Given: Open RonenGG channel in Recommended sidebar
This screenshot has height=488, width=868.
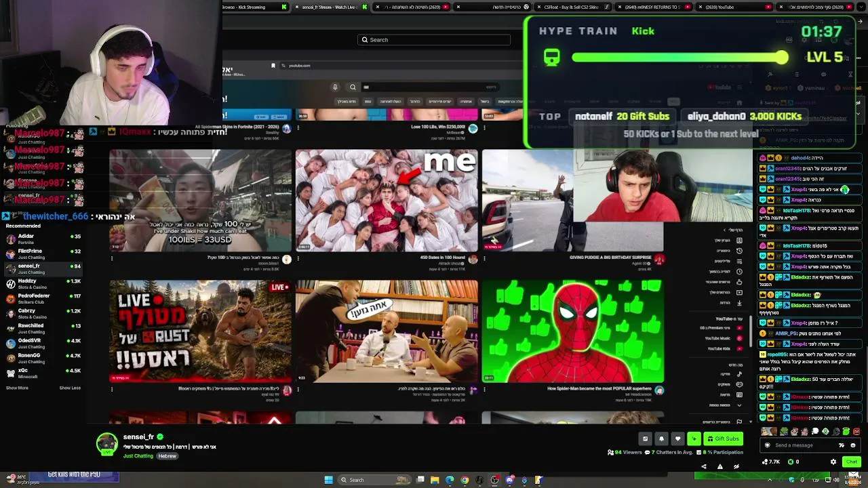Looking at the screenshot, I should 43,359.
